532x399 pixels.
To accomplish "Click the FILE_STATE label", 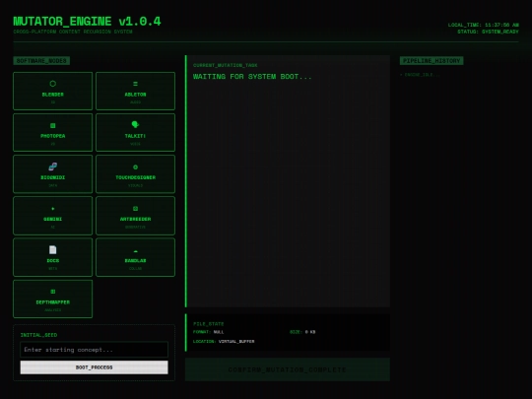I will (x=208, y=324).
